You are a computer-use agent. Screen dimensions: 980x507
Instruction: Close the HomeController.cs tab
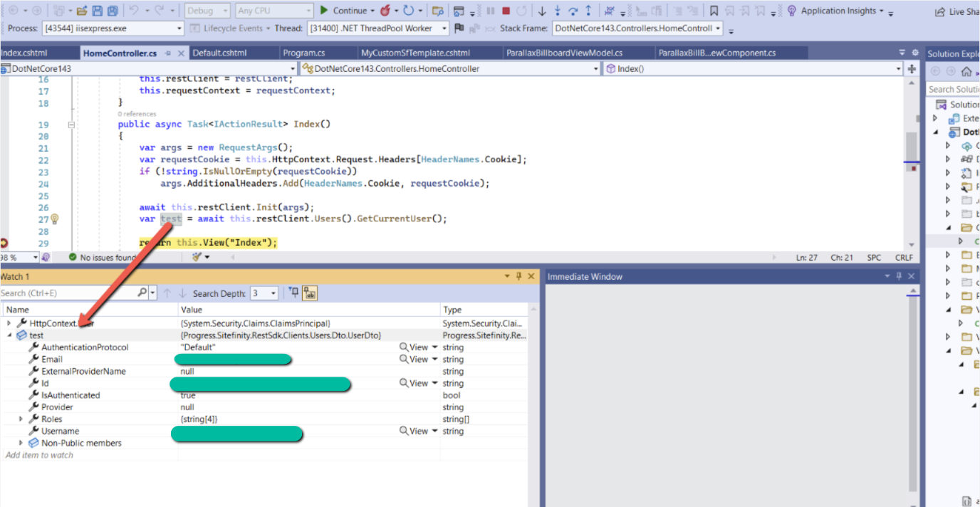point(181,53)
